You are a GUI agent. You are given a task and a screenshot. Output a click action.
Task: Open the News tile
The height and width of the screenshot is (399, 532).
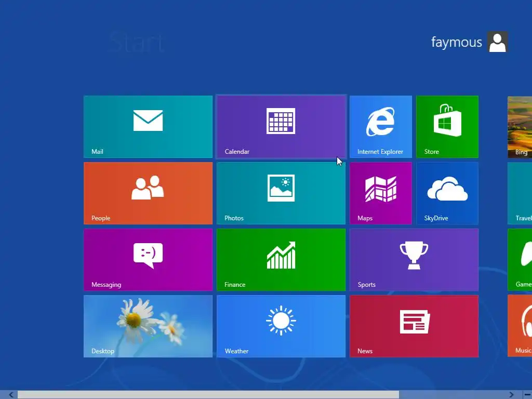click(414, 326)
